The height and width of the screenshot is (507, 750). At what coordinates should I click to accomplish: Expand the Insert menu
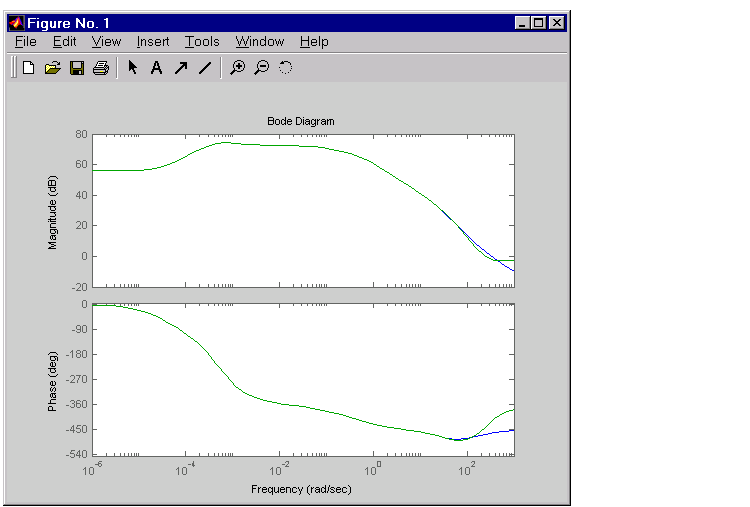pos(153,41)
